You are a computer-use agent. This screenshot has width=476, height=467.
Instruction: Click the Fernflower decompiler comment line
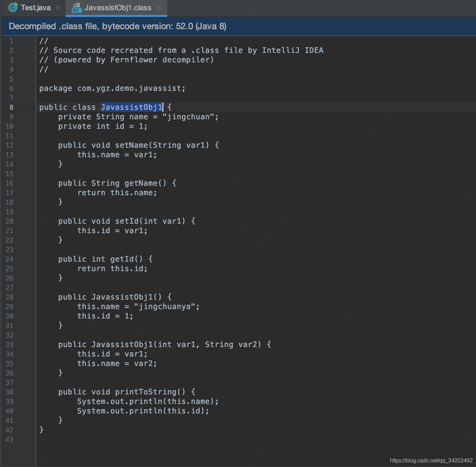coord(127,60)
